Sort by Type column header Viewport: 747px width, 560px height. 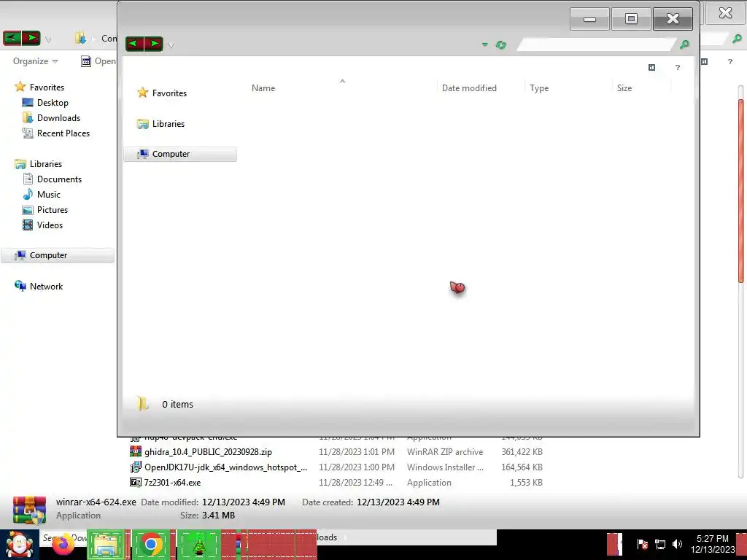coord(539,88)
